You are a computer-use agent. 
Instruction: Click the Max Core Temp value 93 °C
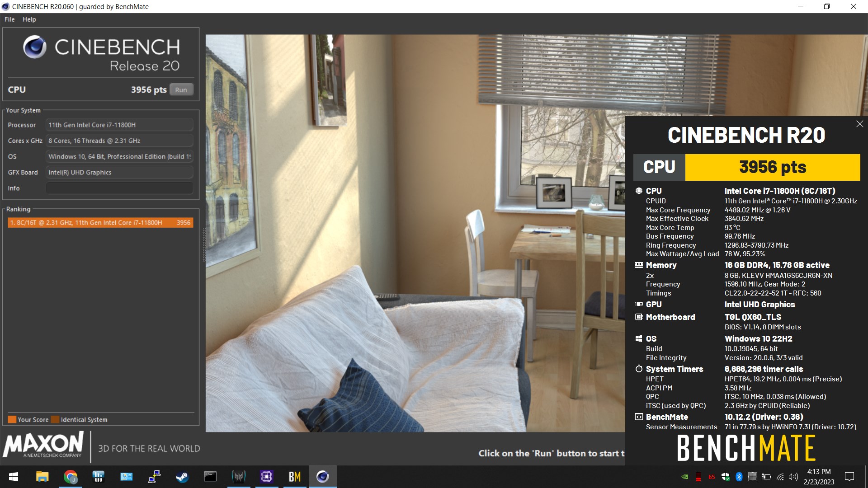(732, 227)
